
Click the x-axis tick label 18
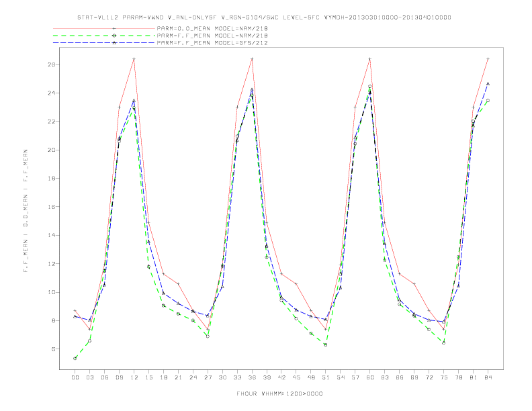tap(163, 377)
